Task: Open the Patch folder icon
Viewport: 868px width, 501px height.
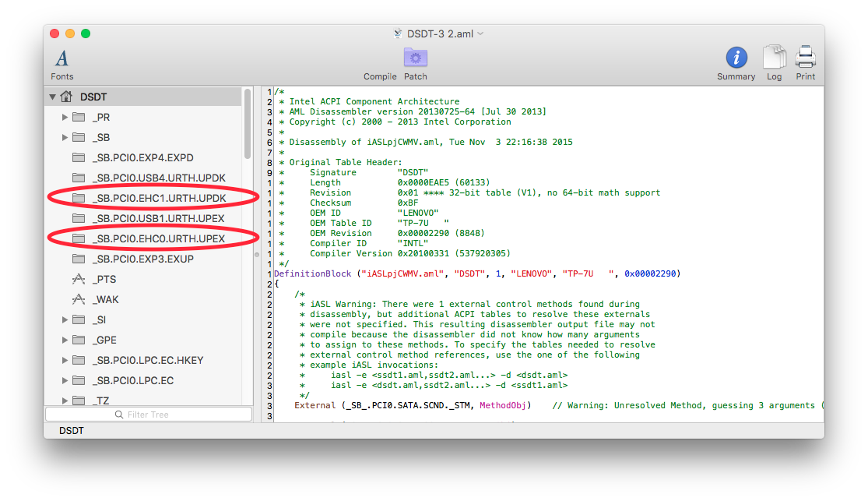Action: click(x=415, y=58)
